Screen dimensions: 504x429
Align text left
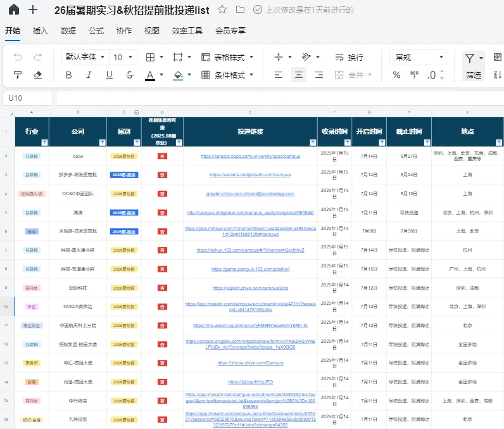tap(279, 75)
